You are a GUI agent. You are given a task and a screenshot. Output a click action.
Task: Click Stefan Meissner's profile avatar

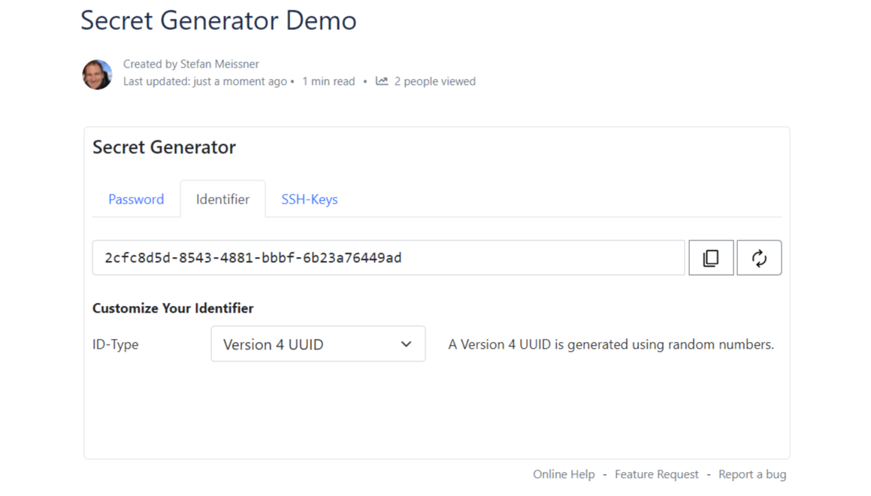pos(97,74)
